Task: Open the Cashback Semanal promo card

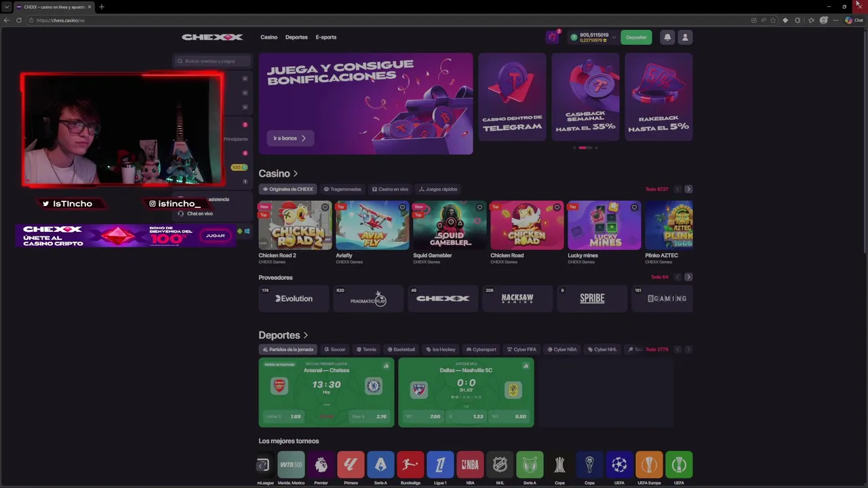Action: pyautogui.click(x=585, y=97)
